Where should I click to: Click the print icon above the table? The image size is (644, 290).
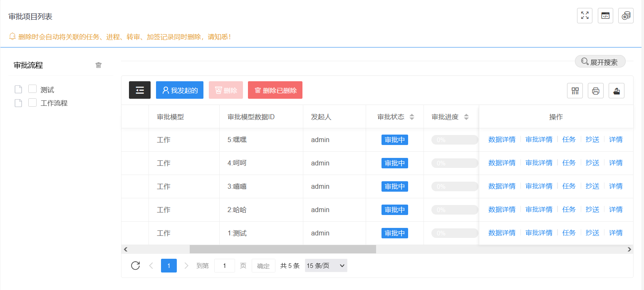(x=595, y=90)
